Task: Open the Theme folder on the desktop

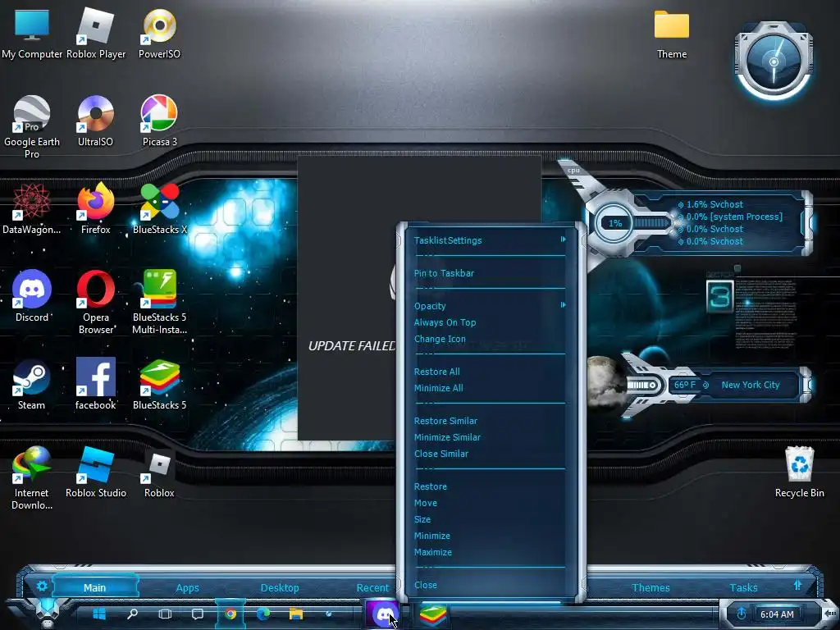Action: point(671,34)
